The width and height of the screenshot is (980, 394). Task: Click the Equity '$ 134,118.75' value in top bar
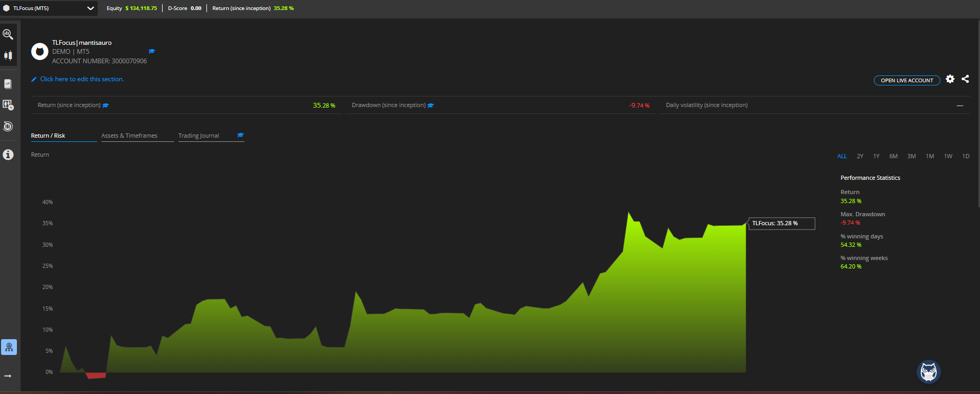[x=141, y=8]
